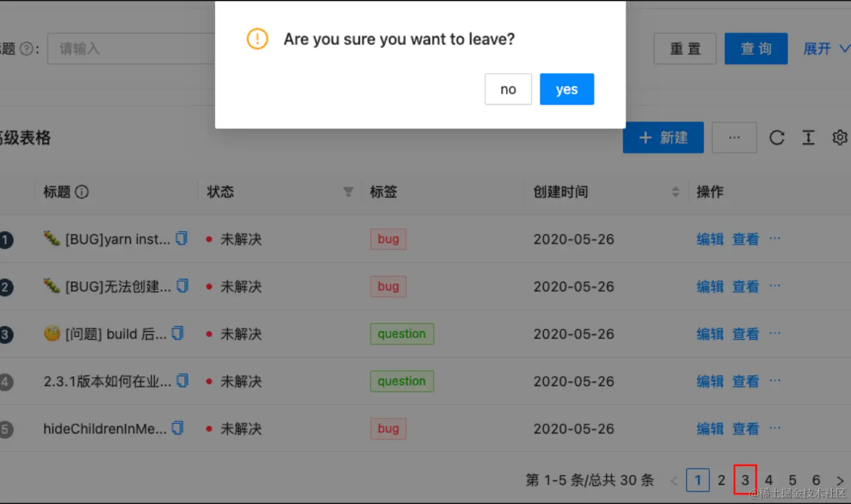
Task: Click 查看 in the [BUG]无法创建... row
Action: point(746,287)
